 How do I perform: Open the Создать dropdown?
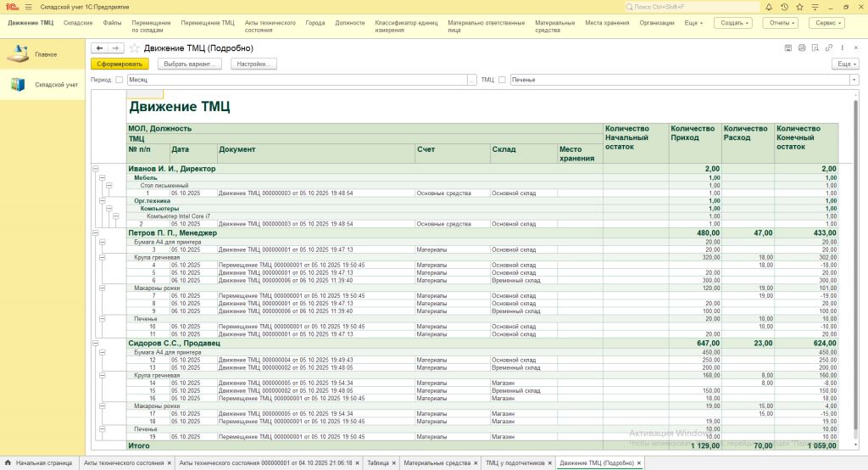pyautogui.click(x=733, y=23)
